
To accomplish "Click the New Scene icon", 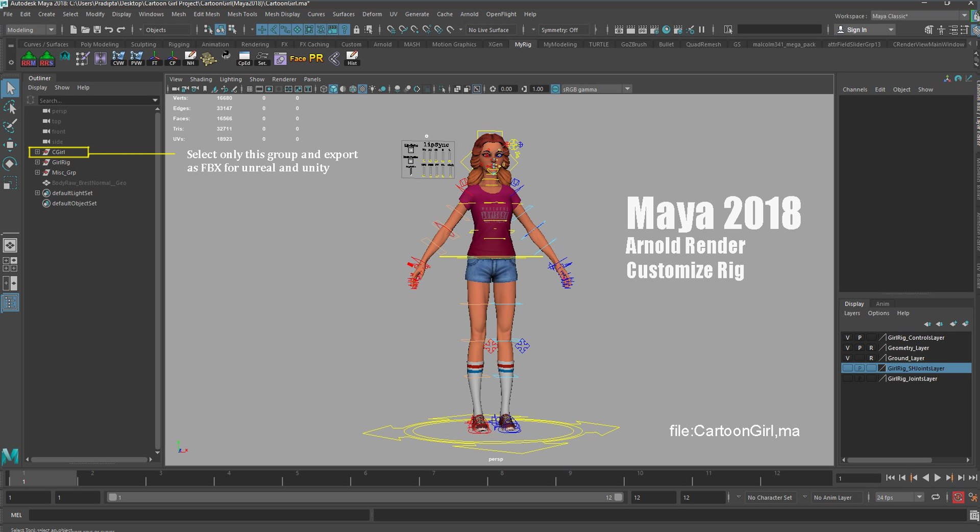I will (73, 30).
